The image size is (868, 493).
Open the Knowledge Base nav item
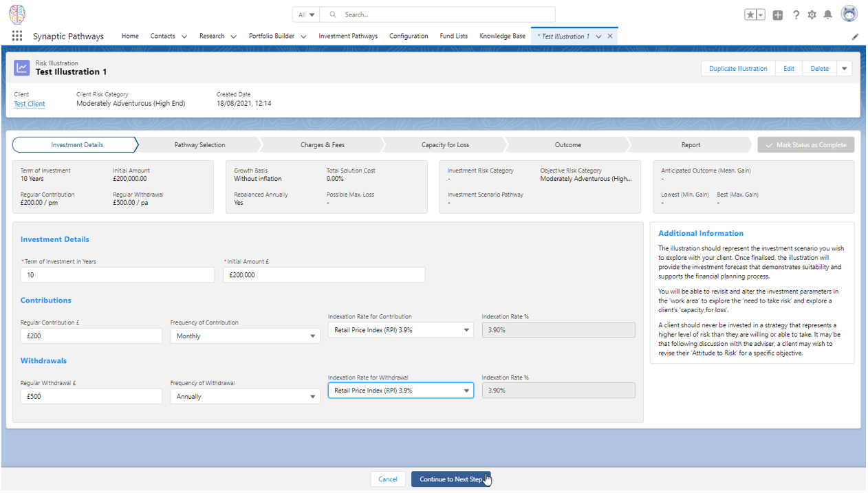502,36
